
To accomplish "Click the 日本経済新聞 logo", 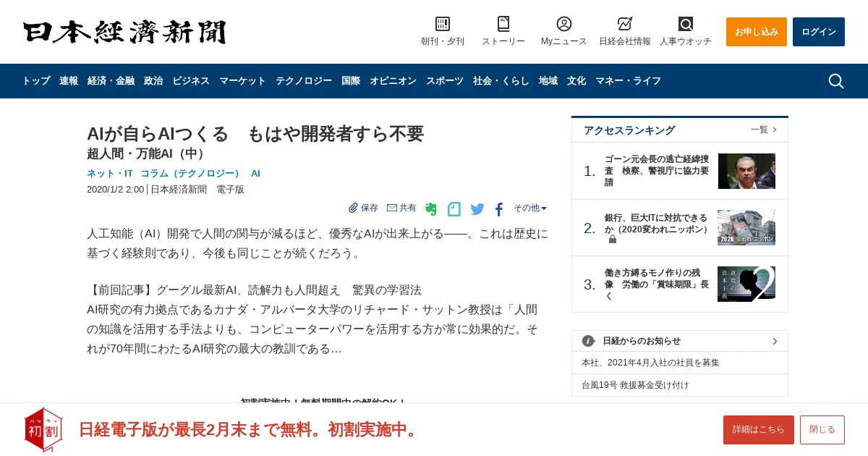I will pyautogui.click(x=124, y=32).
